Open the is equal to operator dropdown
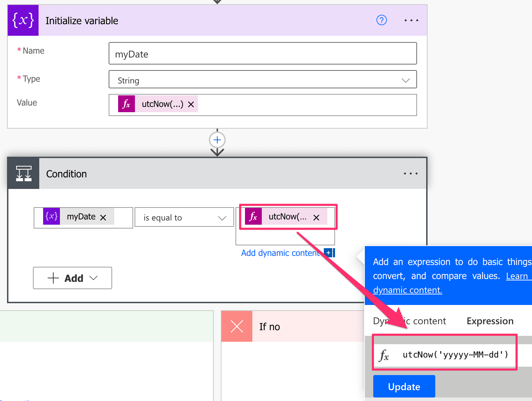 coord(222,218)
